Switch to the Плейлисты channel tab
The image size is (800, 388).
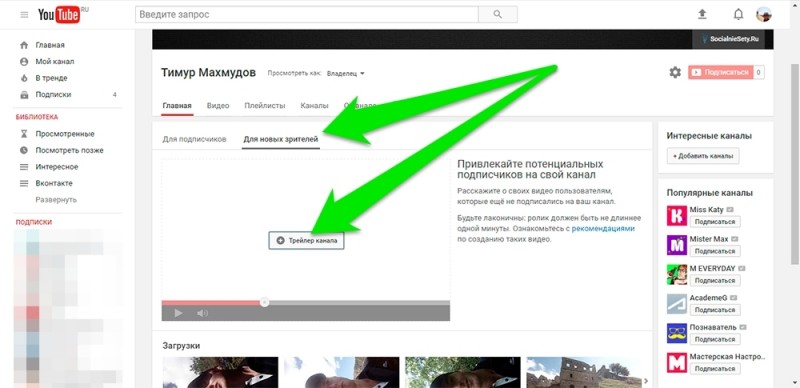[264, 106]
